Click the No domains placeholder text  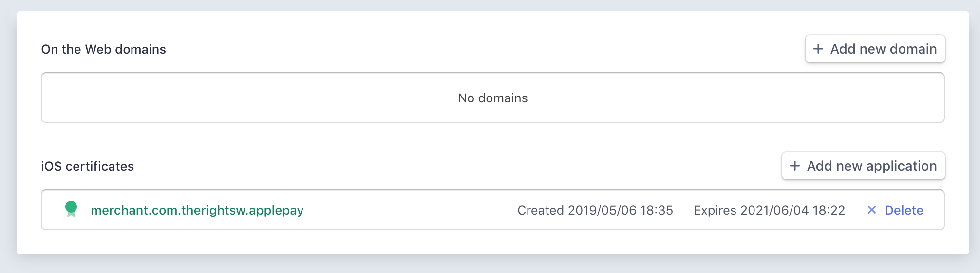pyautogui.click(x=493, y=98)
